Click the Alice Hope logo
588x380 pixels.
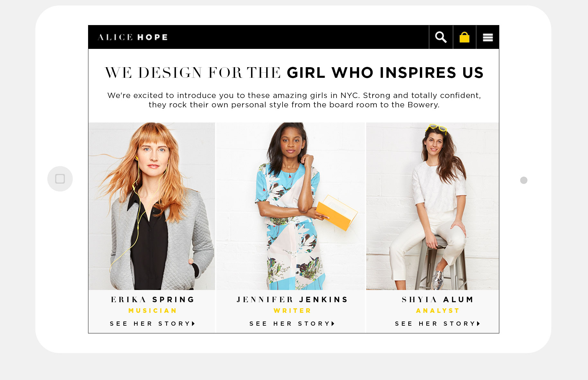[133, 37]
